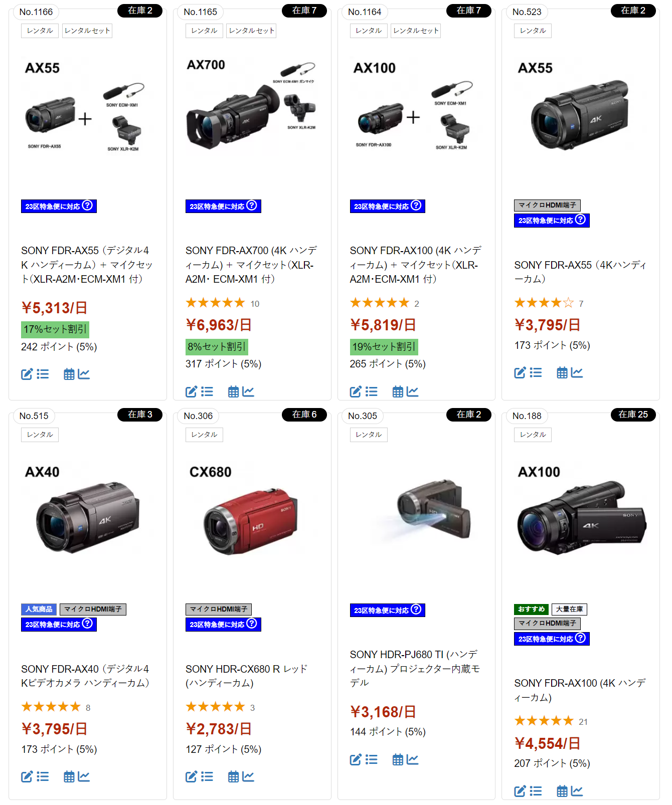Open list icon under No.188 AX100
Screen dimensions: 672x805
click(536, 791)
